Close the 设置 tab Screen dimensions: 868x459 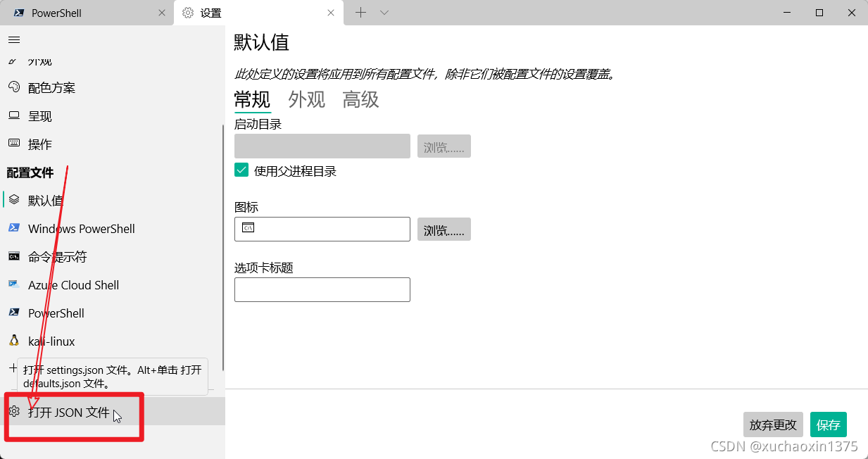pyautogui.click(x=331, y=13)
